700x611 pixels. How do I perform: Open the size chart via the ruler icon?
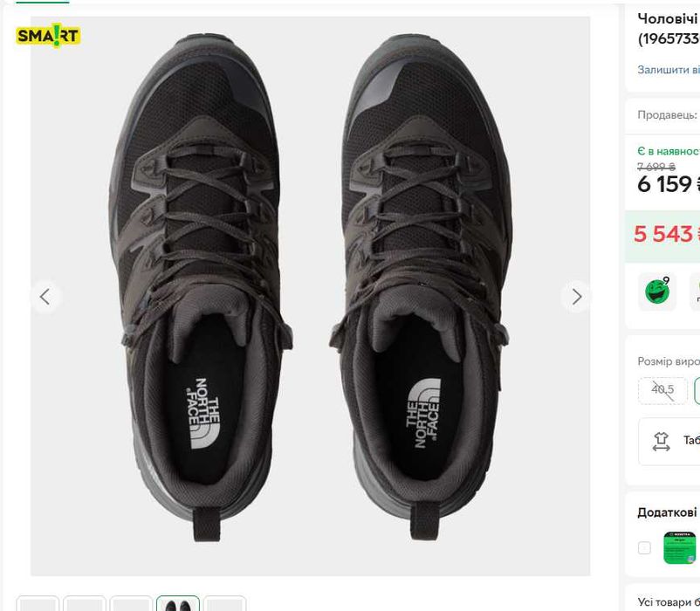[662, 442]
